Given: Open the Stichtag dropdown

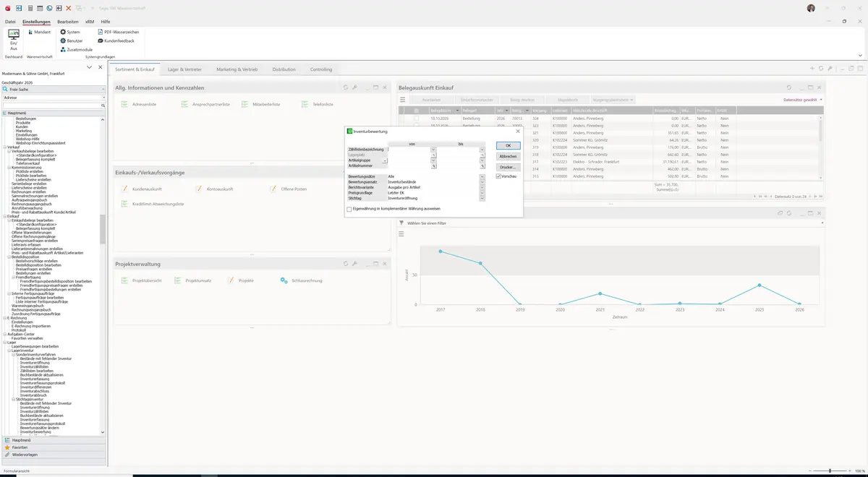Looking at the screenshot, I should click(x=482, y=198).
